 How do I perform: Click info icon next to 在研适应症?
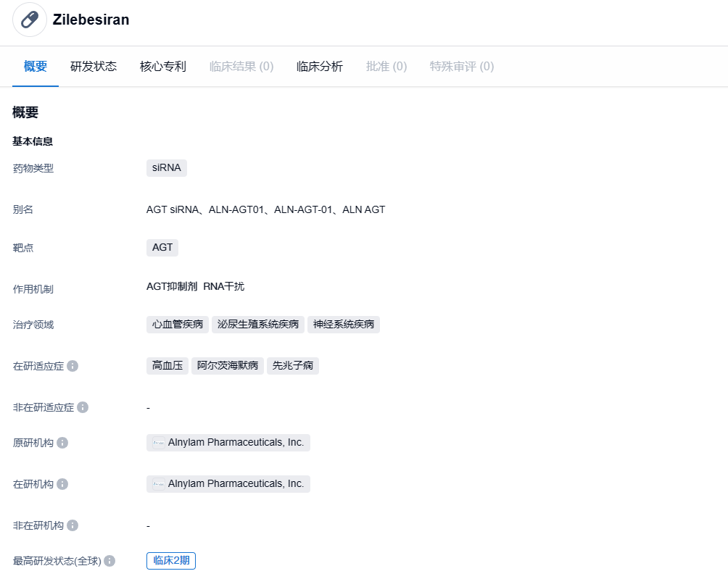click(x=73, y=366)
